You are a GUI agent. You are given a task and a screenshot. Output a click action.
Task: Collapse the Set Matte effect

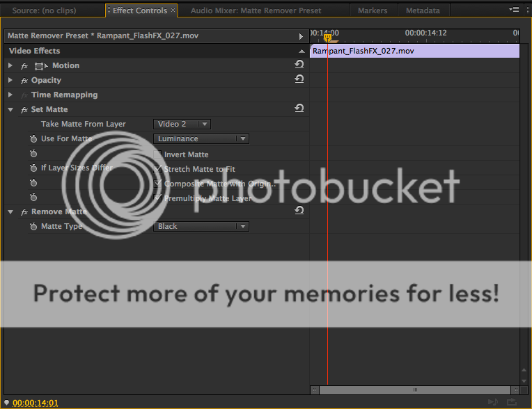[10, 109]
